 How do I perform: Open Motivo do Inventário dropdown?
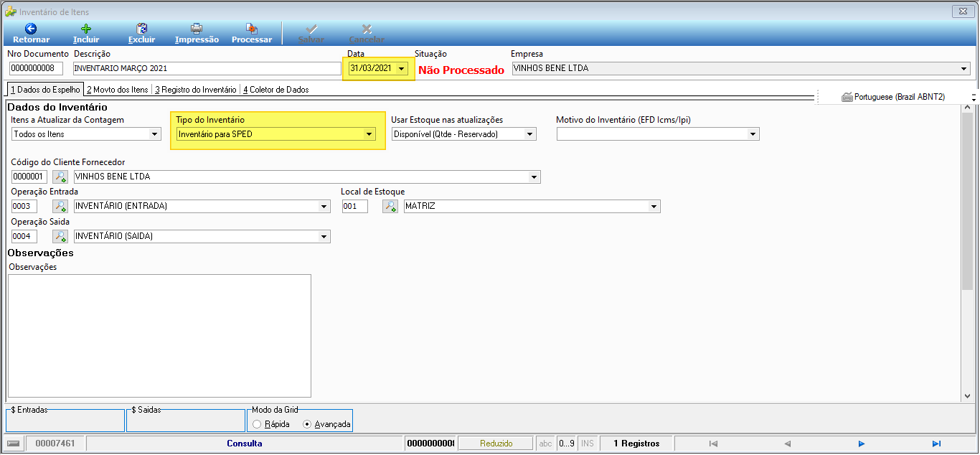point(753,134)
